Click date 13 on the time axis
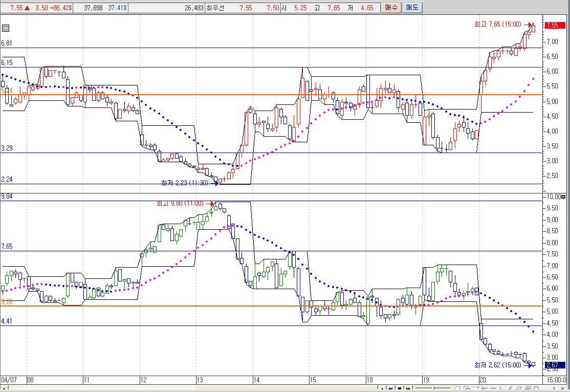This screenshot has width=570, height=392. 200,380
